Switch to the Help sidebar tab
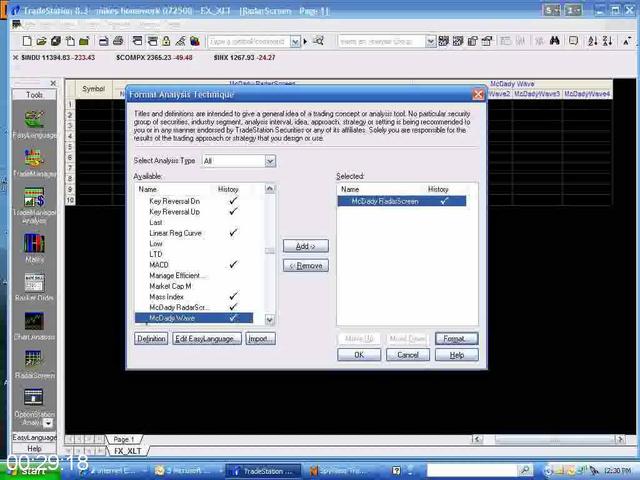 34,449
